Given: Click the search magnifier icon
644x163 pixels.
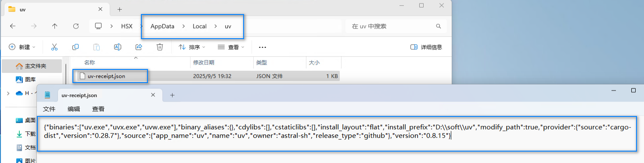Looking at the screenshot, I should 438,26.
